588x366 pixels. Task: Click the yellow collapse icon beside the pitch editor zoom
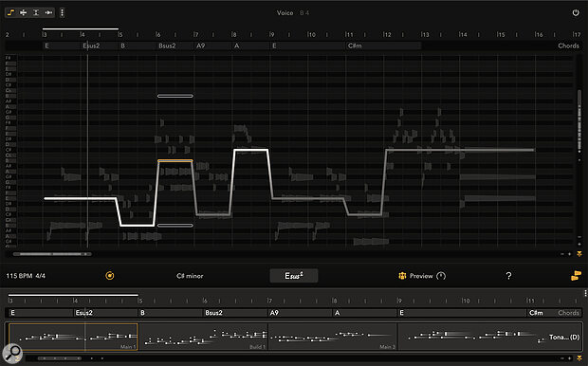click(579, 254)
